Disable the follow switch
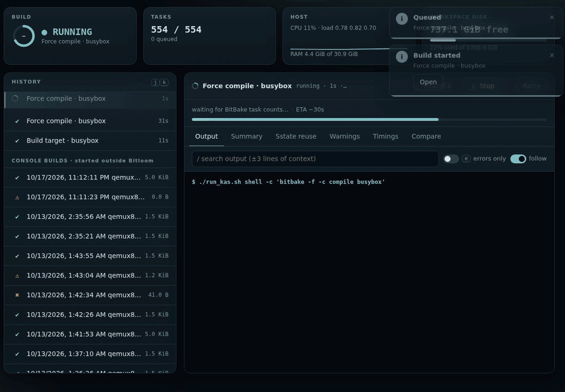 tap(518, 159)
